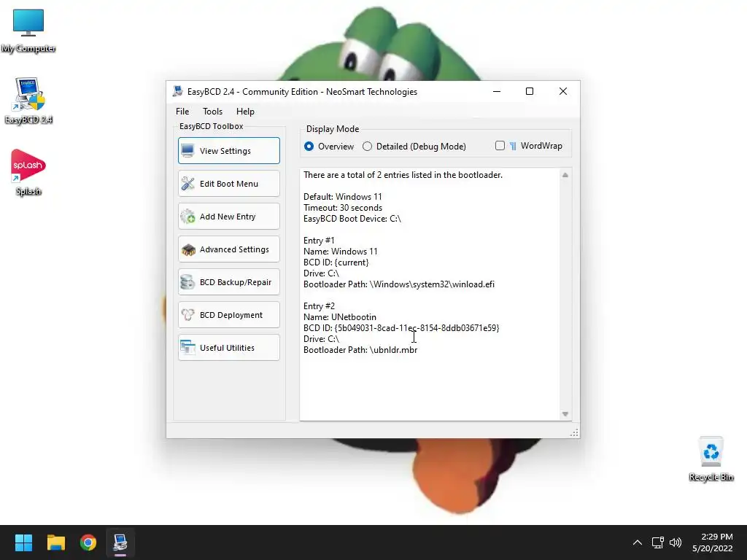The width and height of the screenshot is (747, 560).
Task: Open File Explorer from taskbar
Action: click(x=55, y=542)
